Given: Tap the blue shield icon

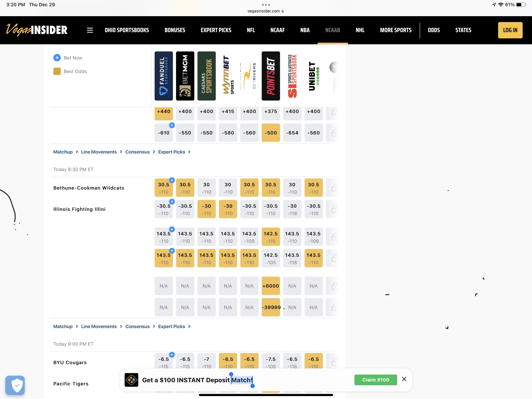Looking at the screenshot, I should (15, 385).
